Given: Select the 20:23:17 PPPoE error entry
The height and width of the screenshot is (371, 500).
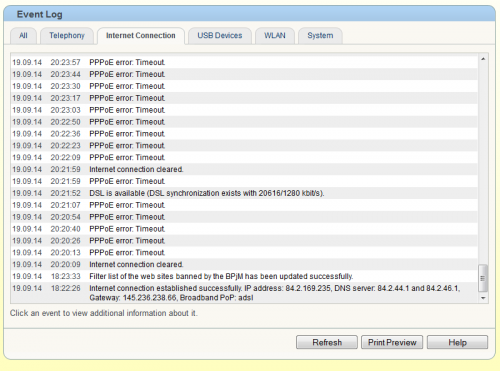Looking at the screenshot, I should tap(244, 98).
